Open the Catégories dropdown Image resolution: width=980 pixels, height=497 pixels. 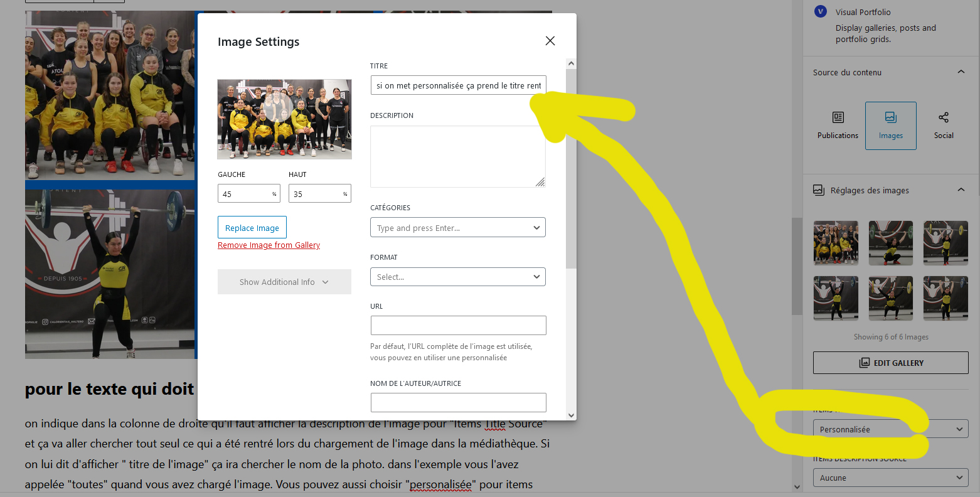coord(458,228)
